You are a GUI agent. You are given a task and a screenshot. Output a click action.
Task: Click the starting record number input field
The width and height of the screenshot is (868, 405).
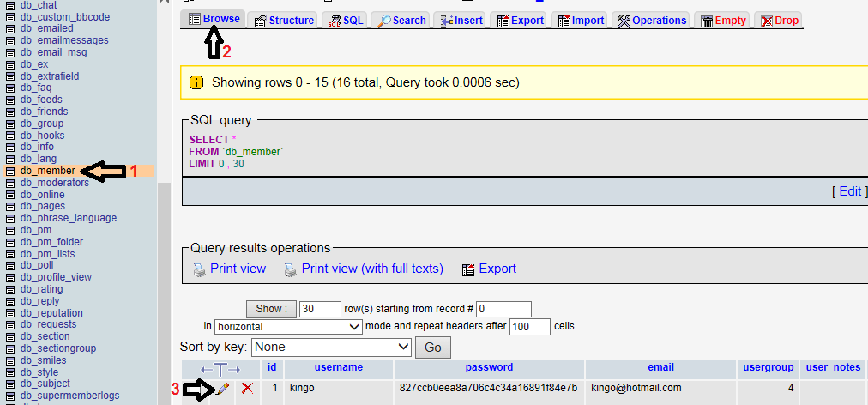pos(503,309)
